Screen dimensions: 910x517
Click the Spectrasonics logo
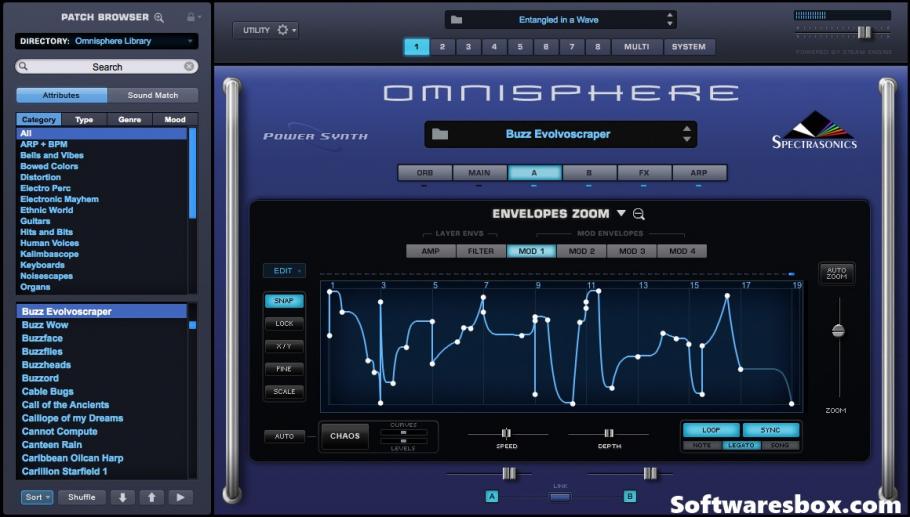tap(815, 130)
